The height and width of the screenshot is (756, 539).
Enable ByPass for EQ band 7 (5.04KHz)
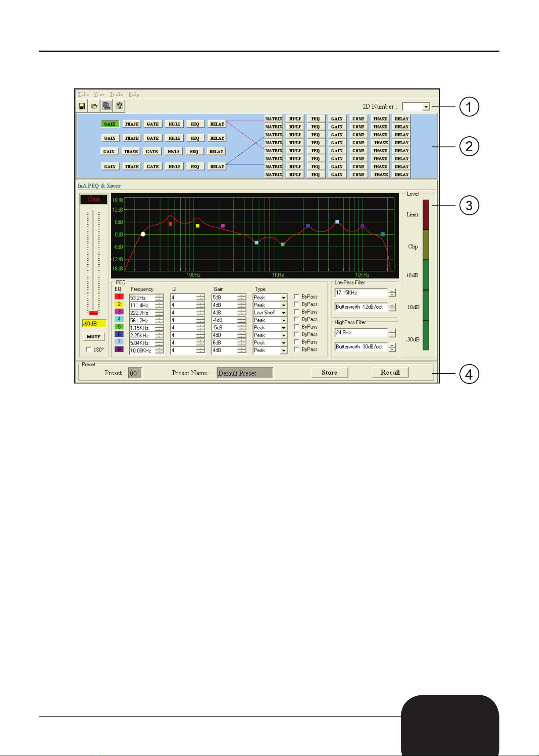pyautogui.click(x=296, y=342)
